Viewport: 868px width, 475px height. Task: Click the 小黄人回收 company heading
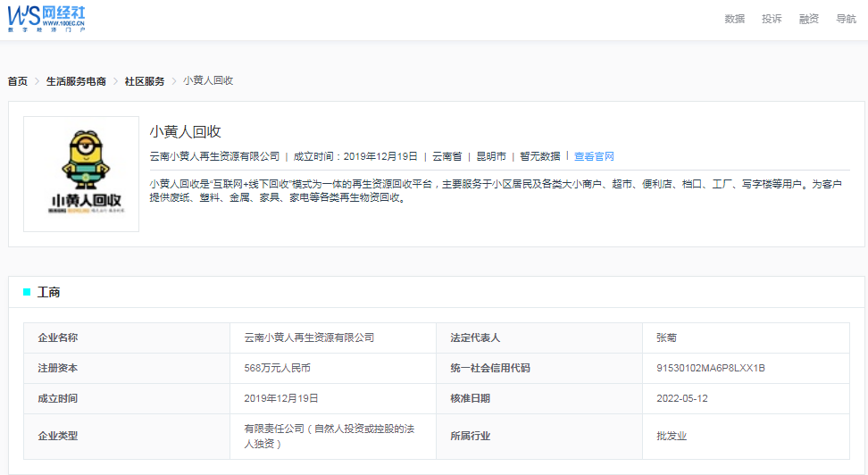(x=186, y=132)
